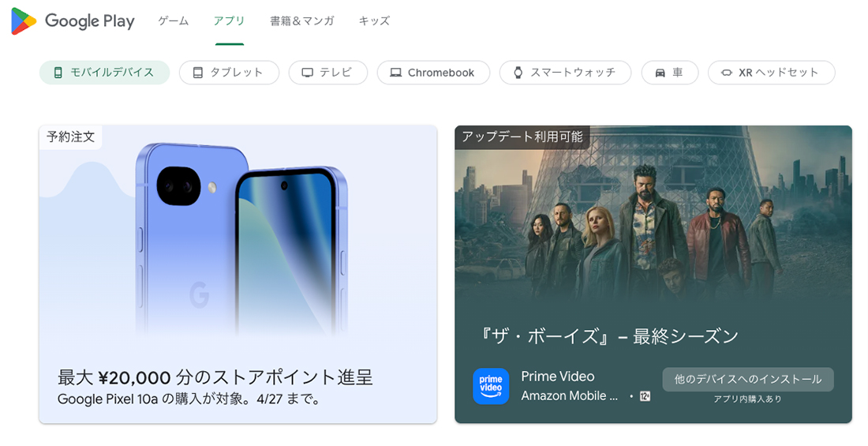Select the アプリ tab
Viewport: 868px width, 446px height.
point(229,21)
